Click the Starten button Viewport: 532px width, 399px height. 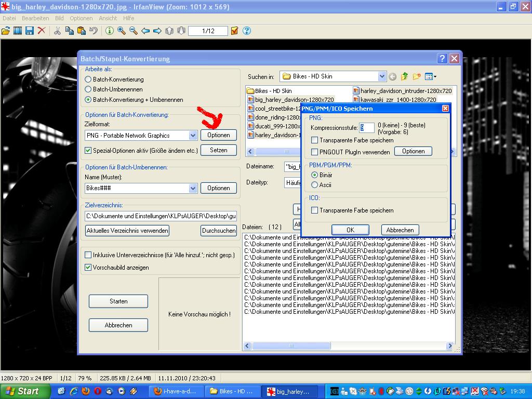(x=118, y=301)
